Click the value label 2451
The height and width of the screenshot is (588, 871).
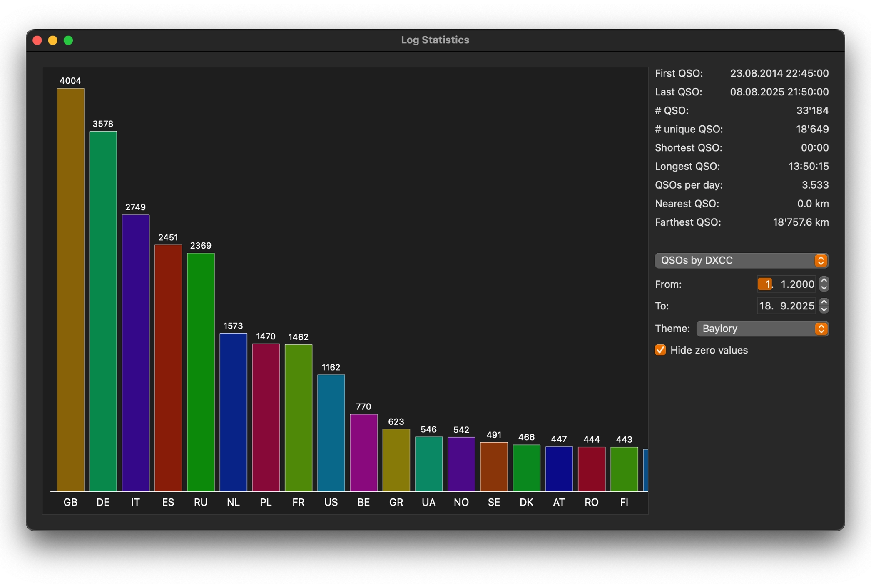point(168,237)
